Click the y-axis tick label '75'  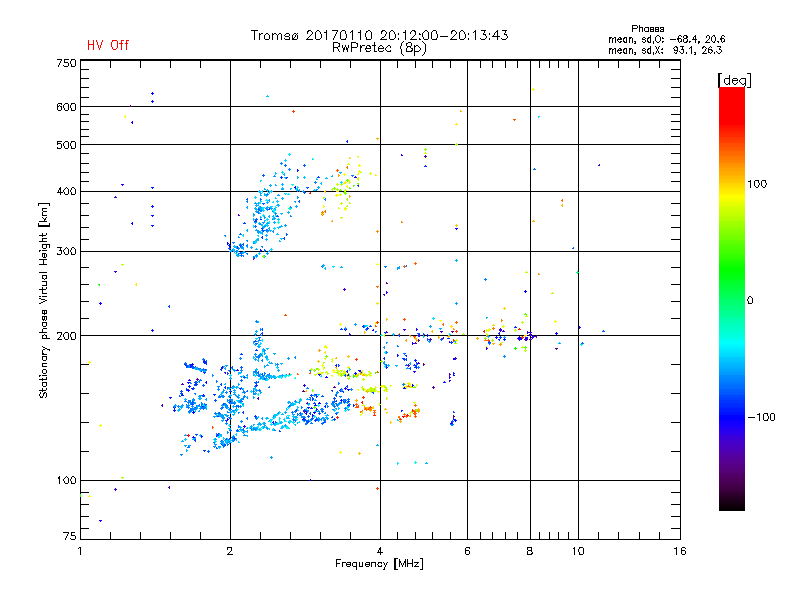(x=70, y=536)
